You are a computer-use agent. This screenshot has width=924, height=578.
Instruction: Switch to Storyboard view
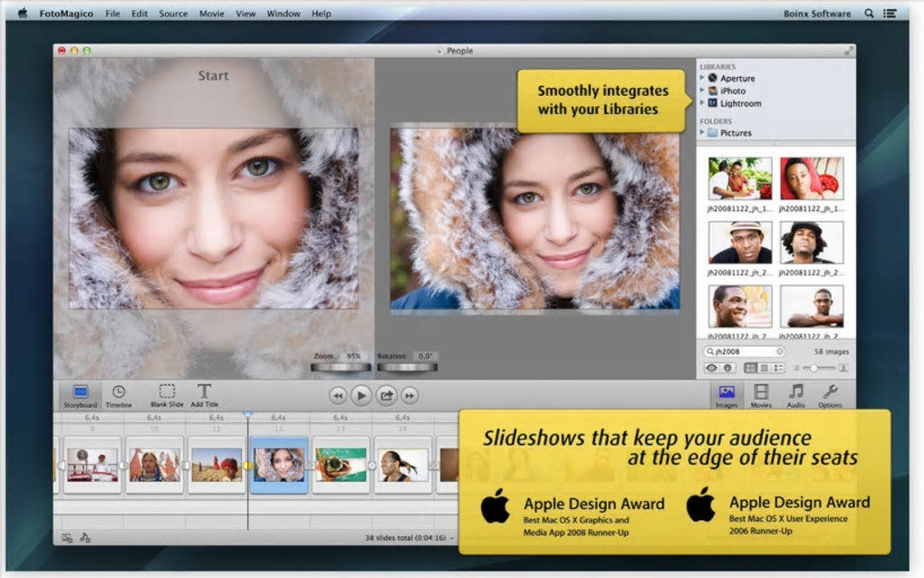click(x=80, y=396)
